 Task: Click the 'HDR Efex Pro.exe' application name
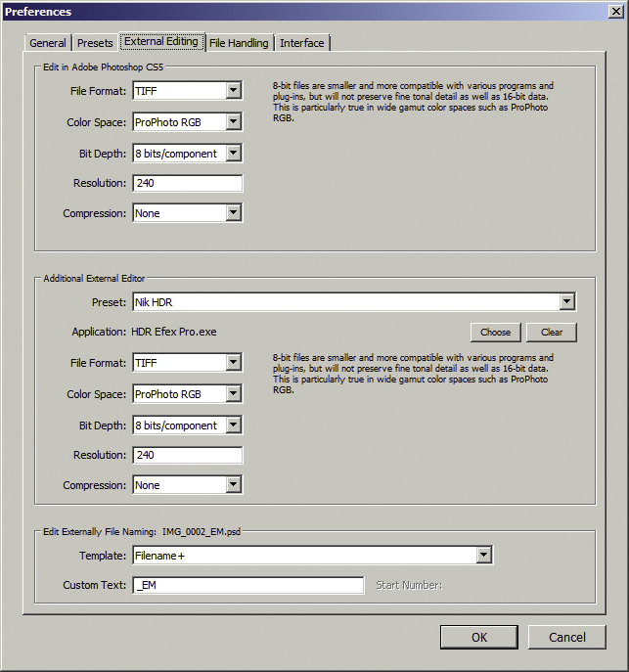[173, 332]
